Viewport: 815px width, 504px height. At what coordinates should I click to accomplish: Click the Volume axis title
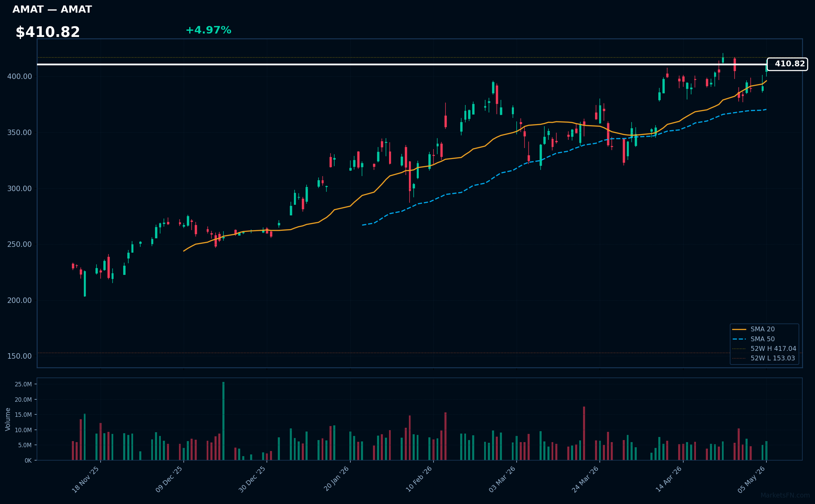point(8,419)
